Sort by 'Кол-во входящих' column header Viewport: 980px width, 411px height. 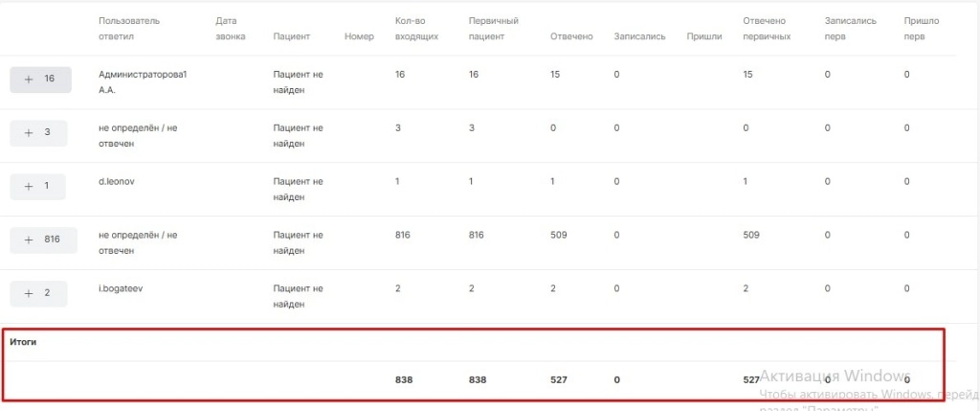pos(416,29)
